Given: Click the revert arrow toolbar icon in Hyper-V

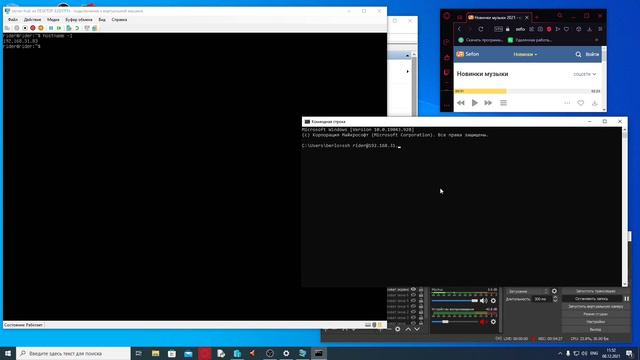Looking at the screenshot, I should (77, 28).
